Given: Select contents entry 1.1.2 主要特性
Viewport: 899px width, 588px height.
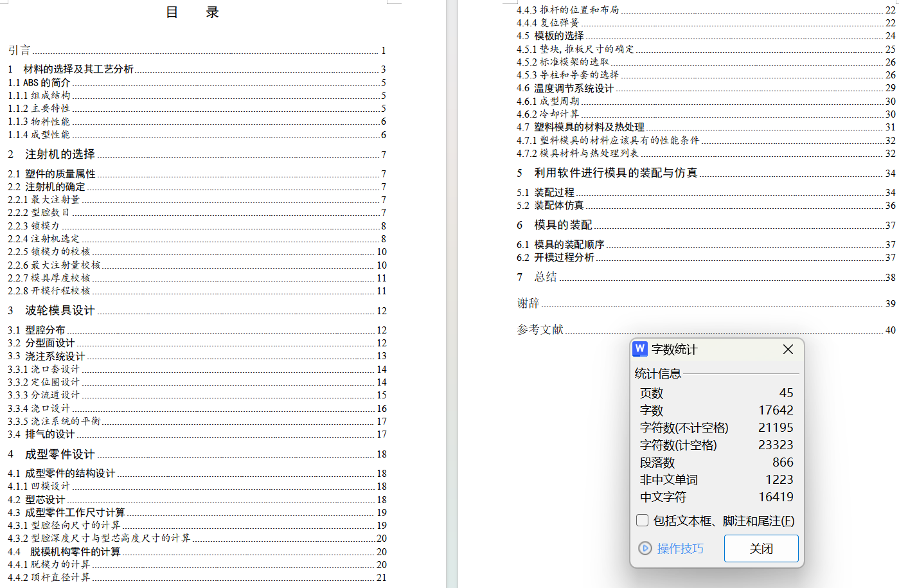Looking at the screenshot, I should pyautogui.click(x=197, y=108).
